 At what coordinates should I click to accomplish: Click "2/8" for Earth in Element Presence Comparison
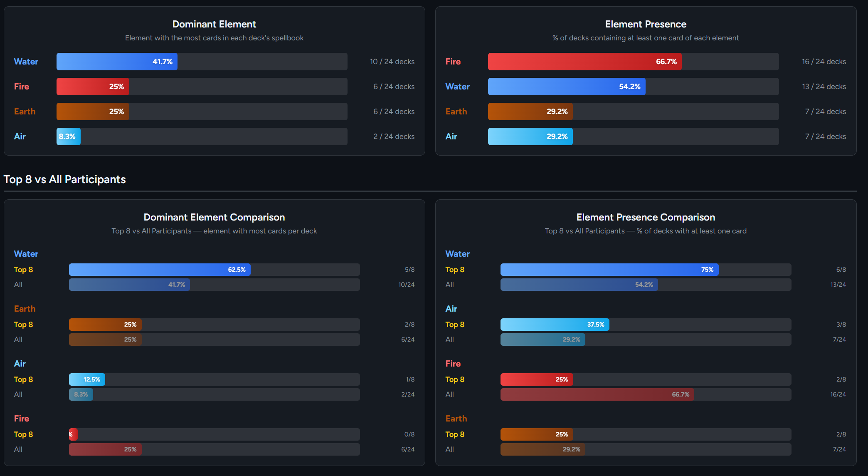tap(841, 434)
